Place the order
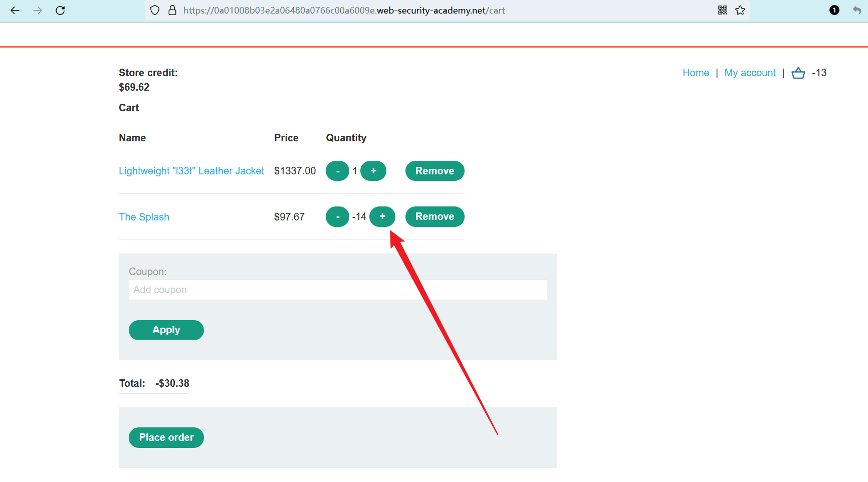Screen dimensions: 868x482 pyautogui.click(x=166, y=438)
